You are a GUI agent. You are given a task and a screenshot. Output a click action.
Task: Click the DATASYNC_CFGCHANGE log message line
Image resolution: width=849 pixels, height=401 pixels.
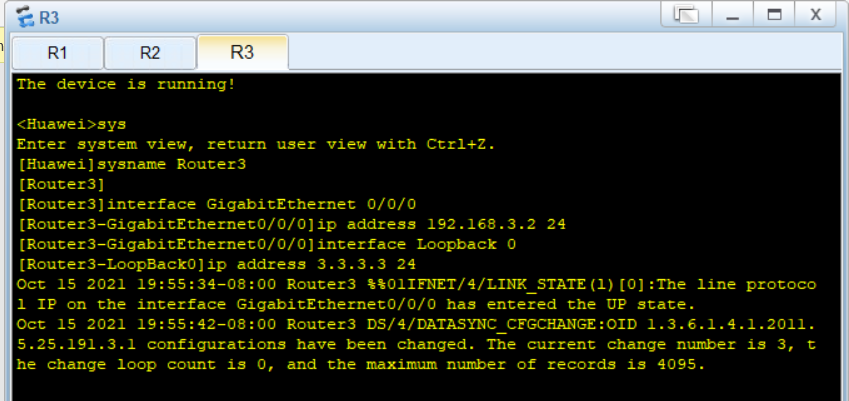[416, 344]
